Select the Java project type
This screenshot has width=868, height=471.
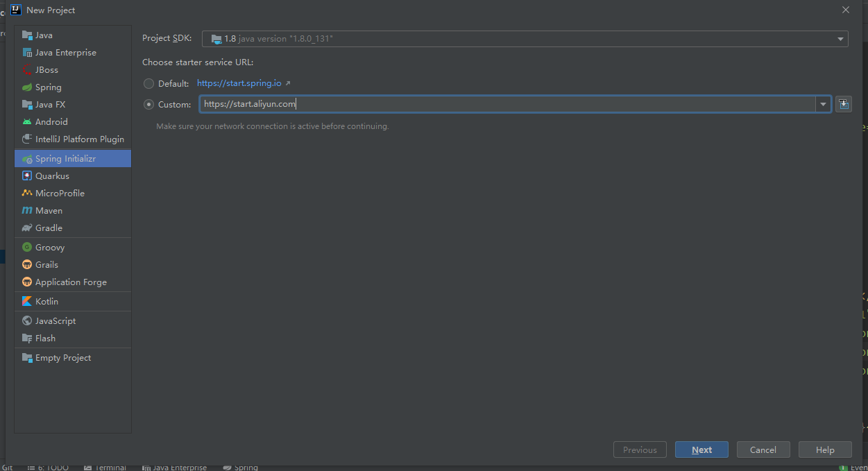[73, 35]
